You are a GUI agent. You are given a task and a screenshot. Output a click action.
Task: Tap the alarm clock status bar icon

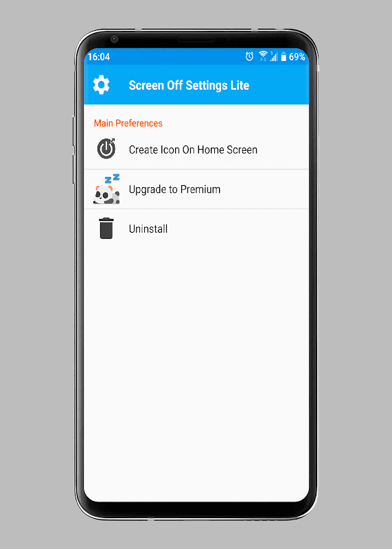(x=249, y=56)
